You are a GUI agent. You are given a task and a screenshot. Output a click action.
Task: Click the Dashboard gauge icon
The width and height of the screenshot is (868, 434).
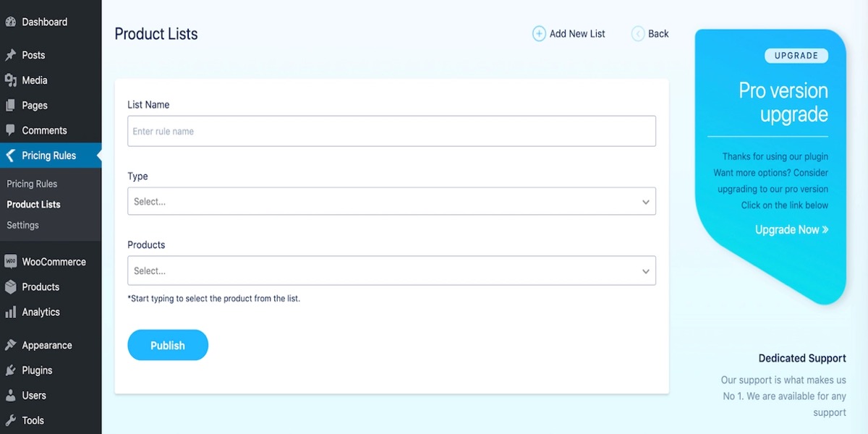click(11, 22)
